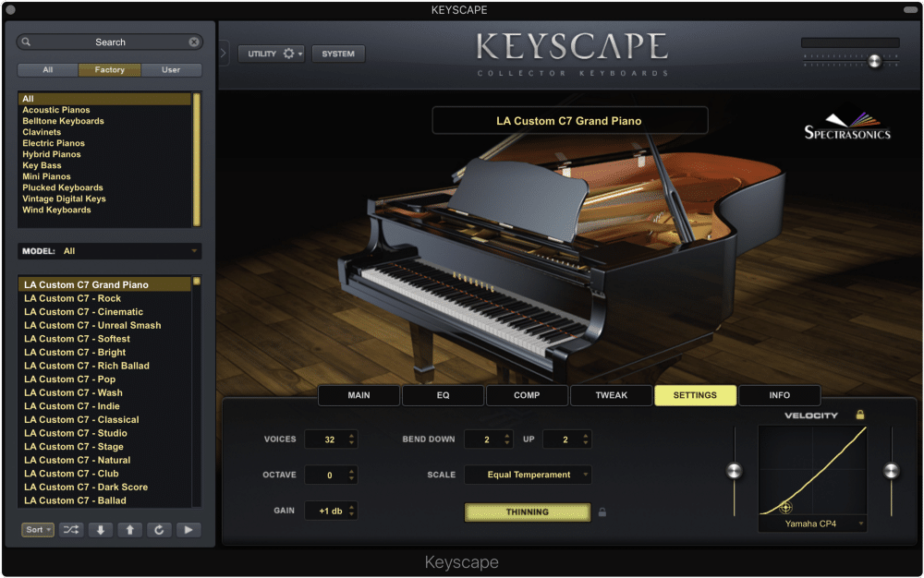
Task: Step to the previous patch with up arrow
Action: (129, 530)
